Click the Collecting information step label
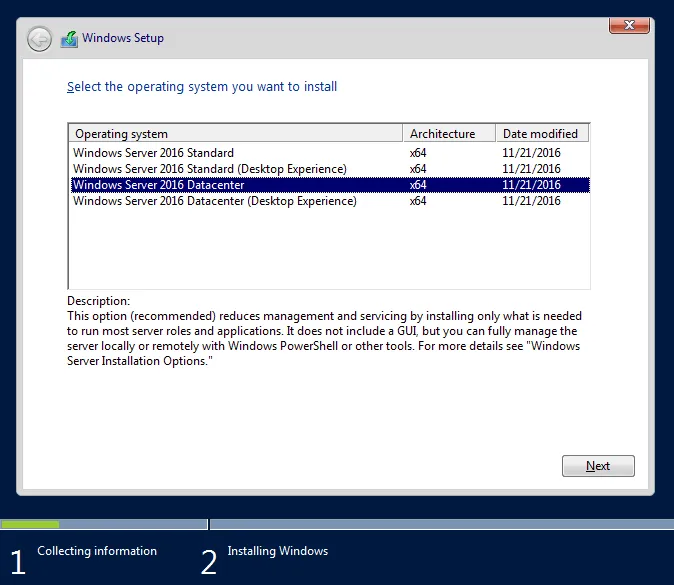Image resolution: width=674 pixels, height=585 pixels. tap(97, 551)
